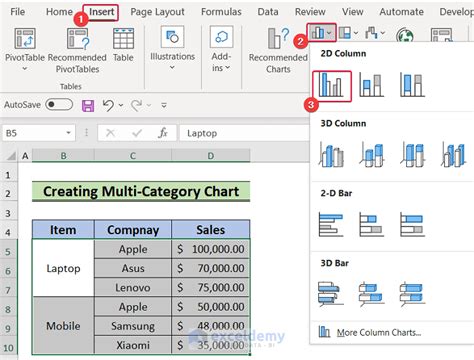Save the workbook with the Save icon
The height and width of the screenshot is (360, 474).
tap(88, 106)
